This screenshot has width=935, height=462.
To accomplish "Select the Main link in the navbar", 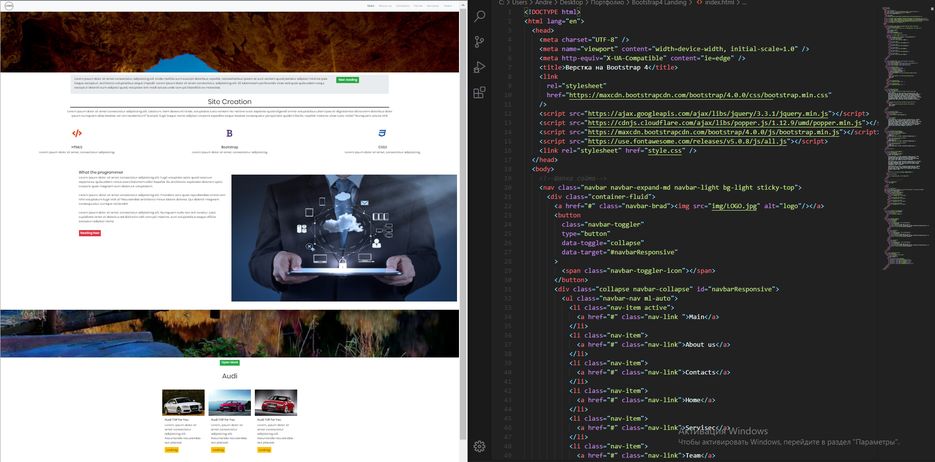I will click(x=371, y=6).
